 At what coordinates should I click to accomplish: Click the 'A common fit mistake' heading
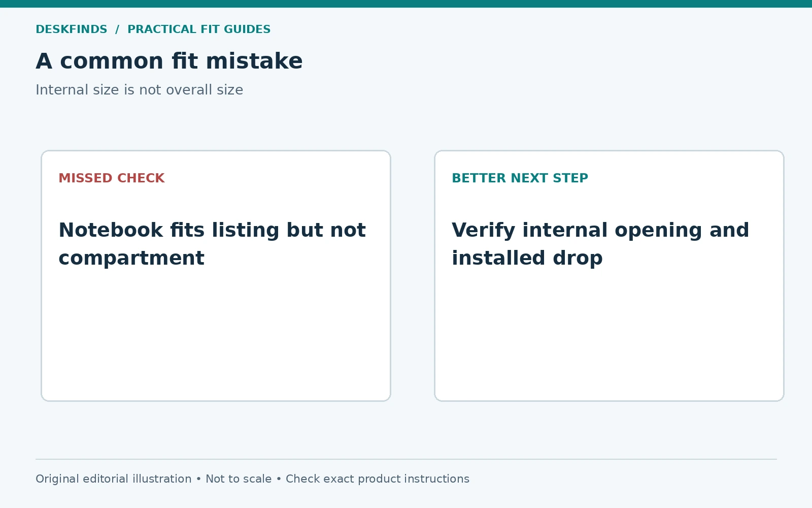pos(169,61)
